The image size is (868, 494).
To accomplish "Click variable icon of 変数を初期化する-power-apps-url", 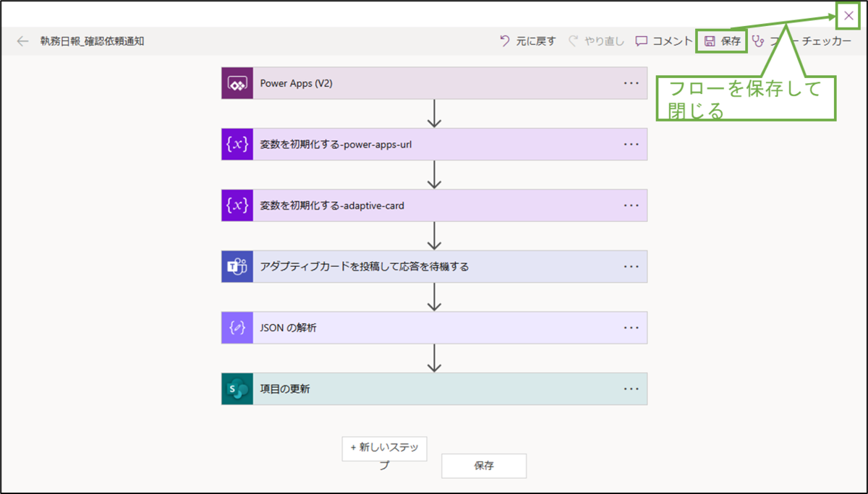I will 237,144.
